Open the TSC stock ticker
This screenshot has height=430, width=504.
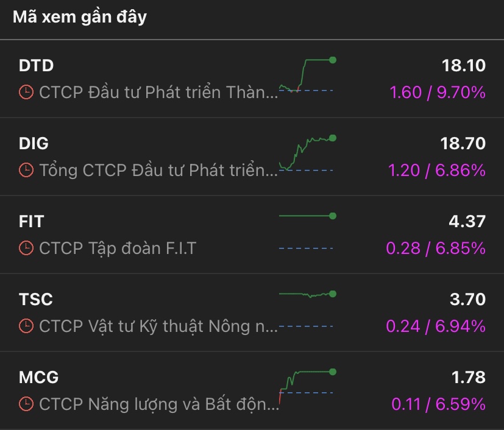click(x=36, y=300)
